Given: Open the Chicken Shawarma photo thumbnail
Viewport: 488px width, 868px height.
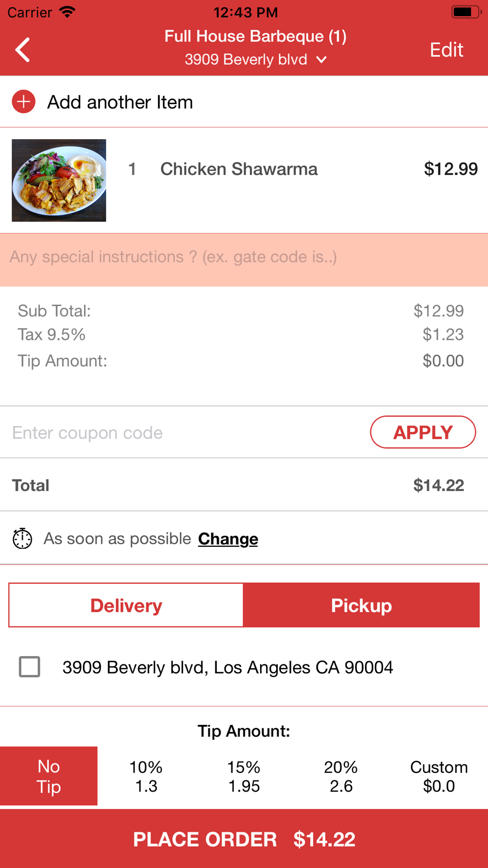Looking at the screenshot, I should [x=59, y=181].
